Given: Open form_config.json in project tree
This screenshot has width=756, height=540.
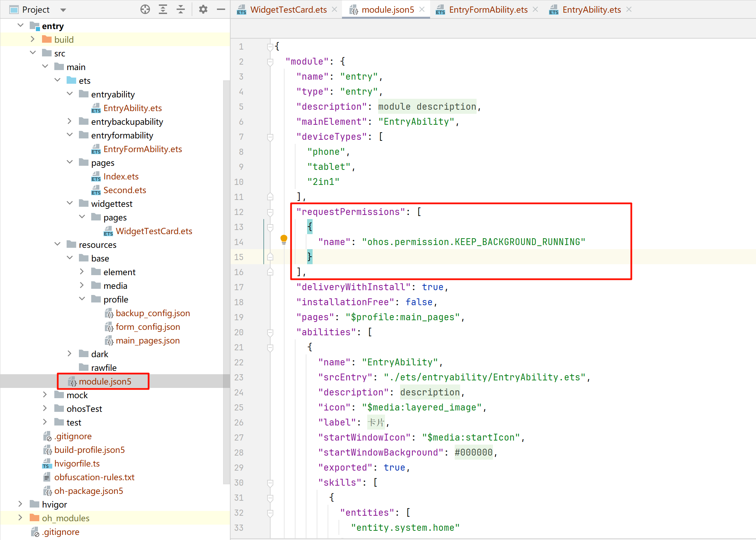Looking at the screenshot, I should [148, 327].
